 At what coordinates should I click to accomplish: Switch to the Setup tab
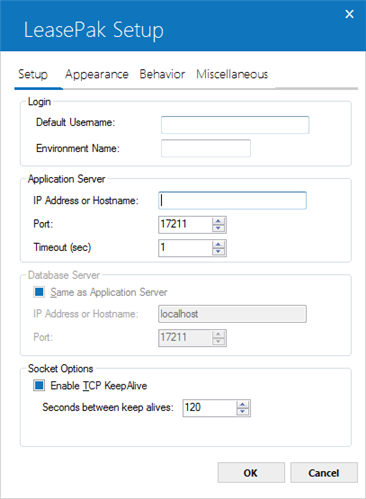[x=33, y=75]
